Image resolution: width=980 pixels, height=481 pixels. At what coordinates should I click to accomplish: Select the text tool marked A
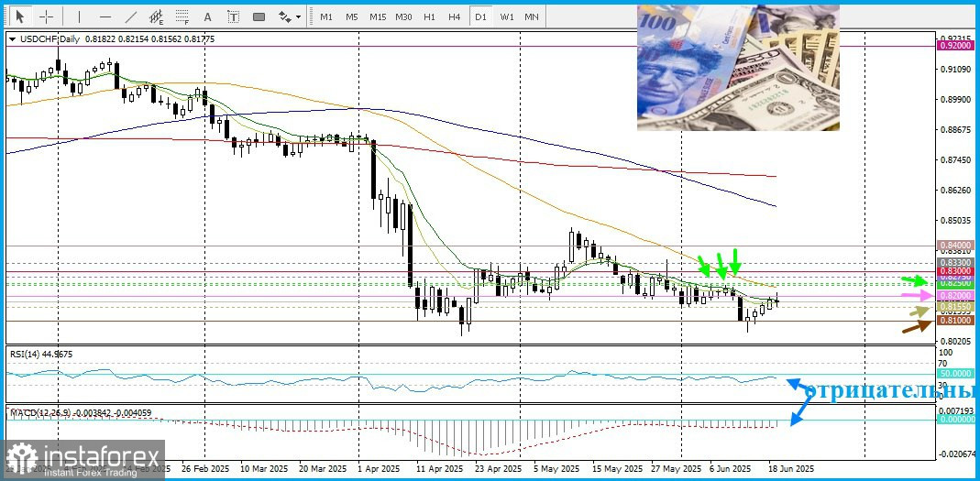pos(207,16)
